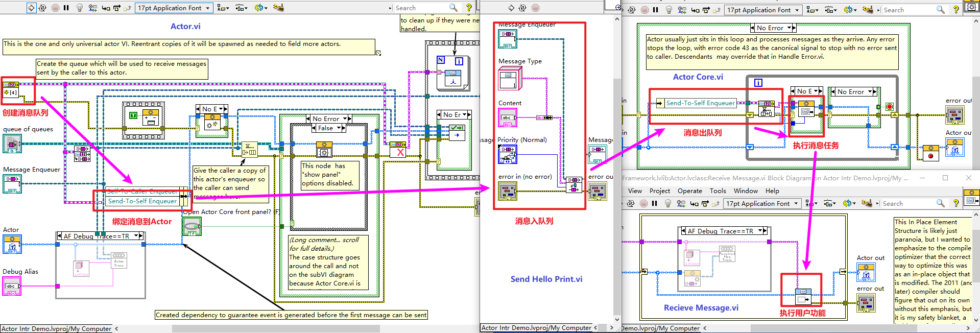This screenshot has height=333, width=980.
Task: Click Step Out in Actor.vi toolbar
Action: coord(128,8)
